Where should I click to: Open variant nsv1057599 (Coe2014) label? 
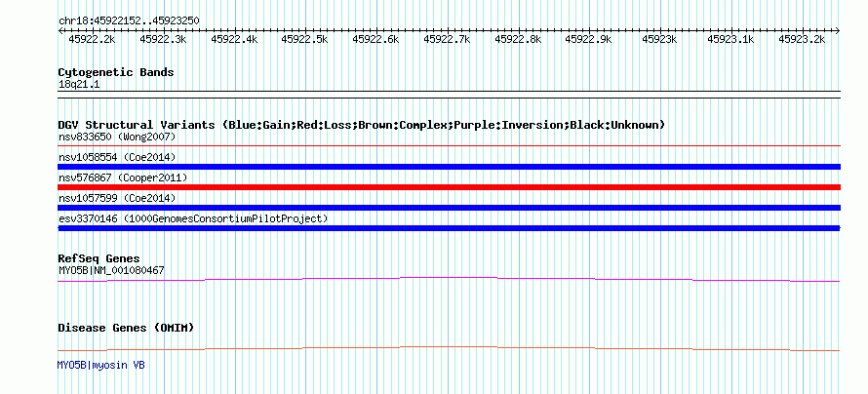(x=117, y=198)
